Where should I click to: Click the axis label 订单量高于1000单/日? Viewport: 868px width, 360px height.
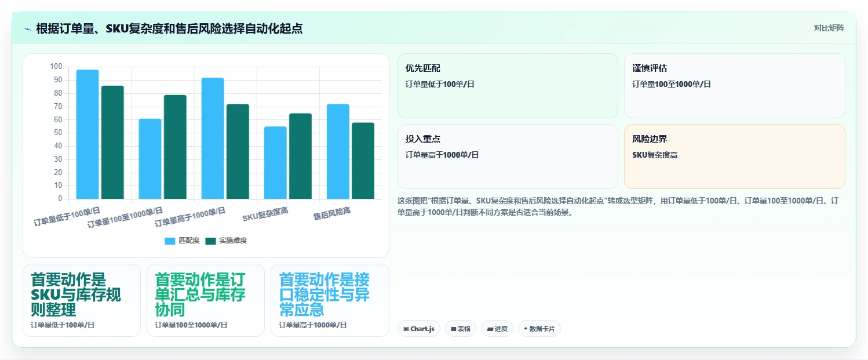click(x=189, y=216)
